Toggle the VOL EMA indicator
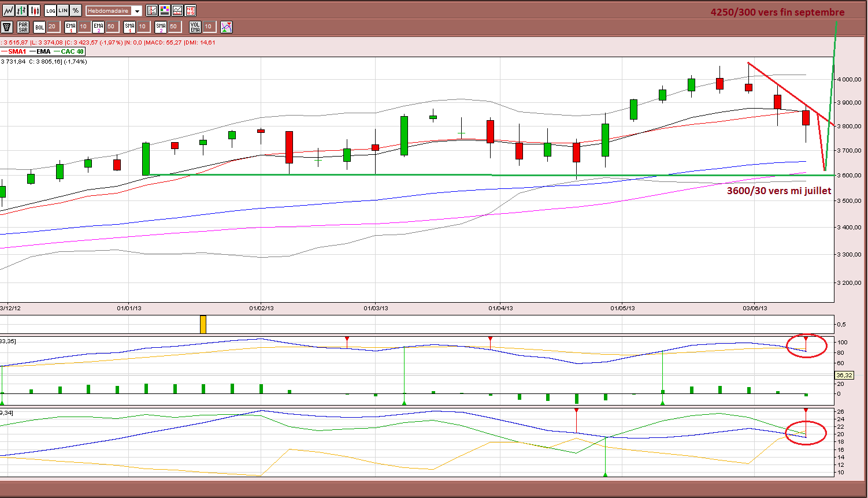Viewport: 868px width, 498px height. (195, 27)
